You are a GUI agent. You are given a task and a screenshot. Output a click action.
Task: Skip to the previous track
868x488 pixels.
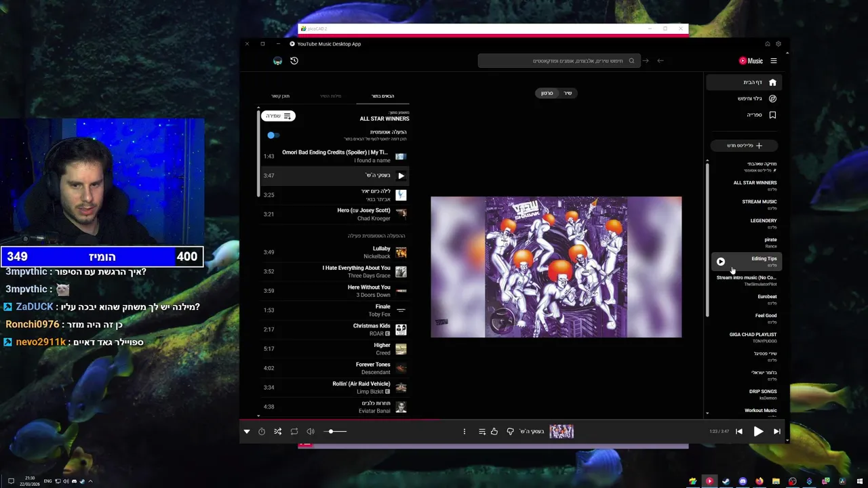739,432
